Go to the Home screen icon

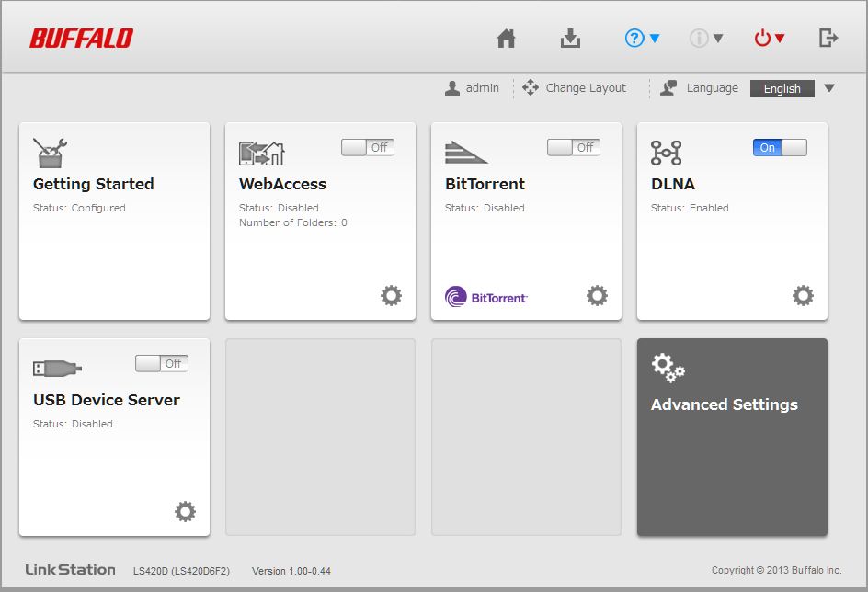[506, 39]
